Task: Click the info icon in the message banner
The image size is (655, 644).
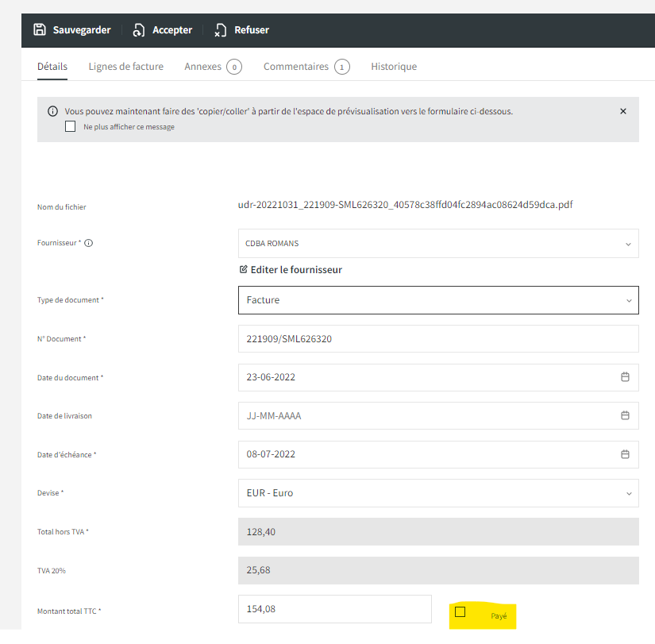Action: click(52, 111)
